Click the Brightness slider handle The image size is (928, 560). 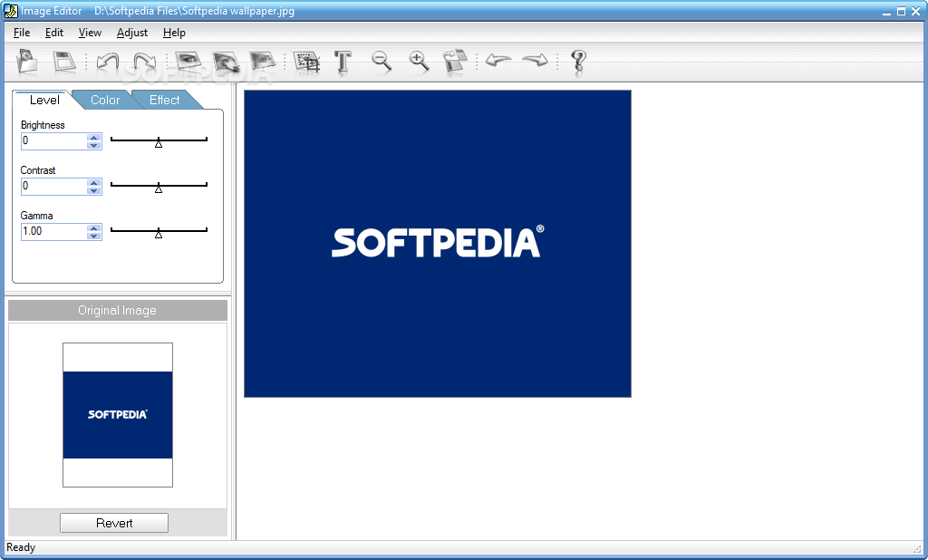point(158,142)
